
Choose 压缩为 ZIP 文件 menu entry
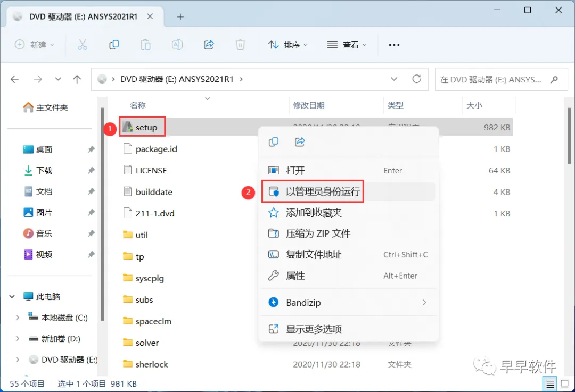[x=348, y=233]
